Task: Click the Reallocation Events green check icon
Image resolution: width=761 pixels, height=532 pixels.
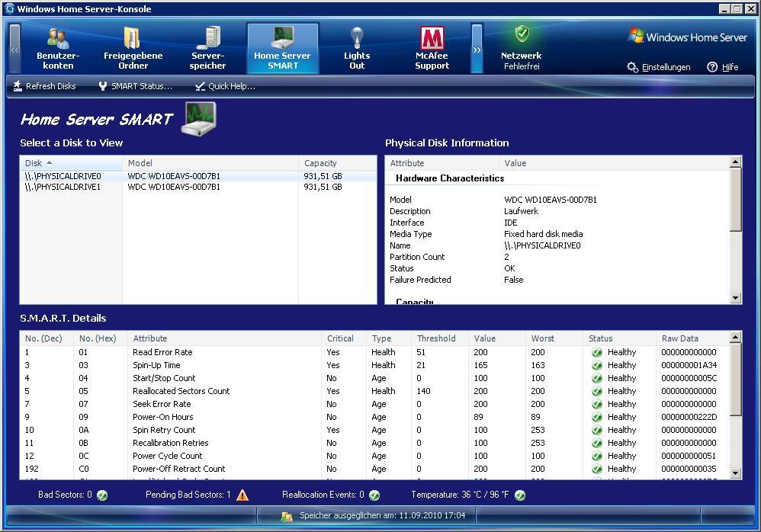Action: [374, 495]
